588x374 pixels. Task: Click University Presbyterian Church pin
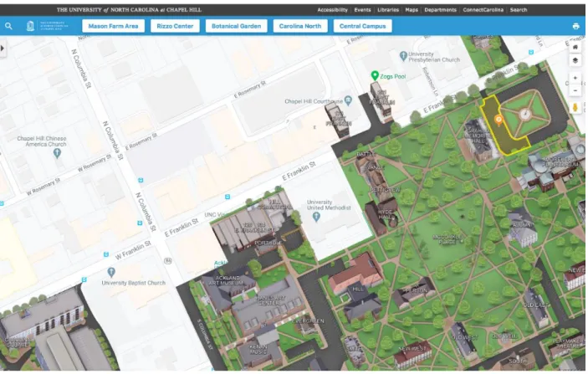tap(403, 56)
